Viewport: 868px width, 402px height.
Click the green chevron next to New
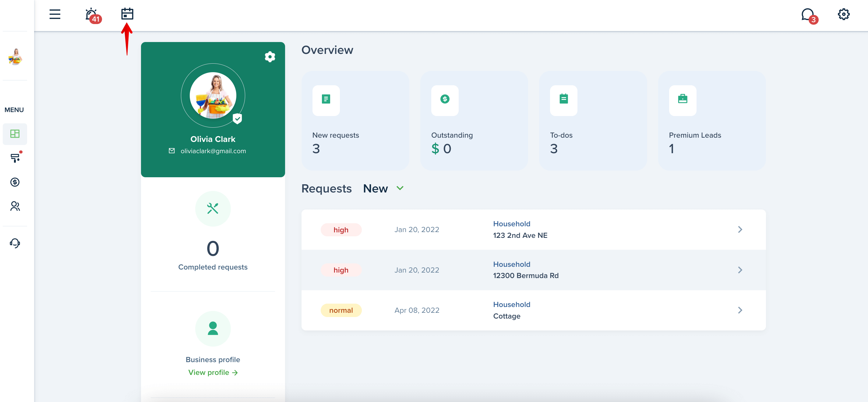click(400, 188)
